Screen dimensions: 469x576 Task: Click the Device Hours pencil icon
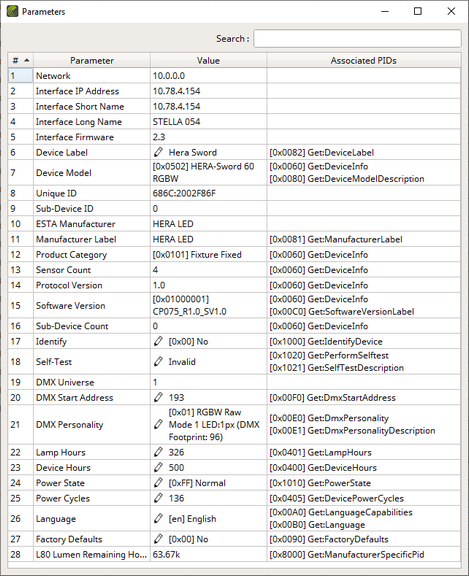coord(158,467)
